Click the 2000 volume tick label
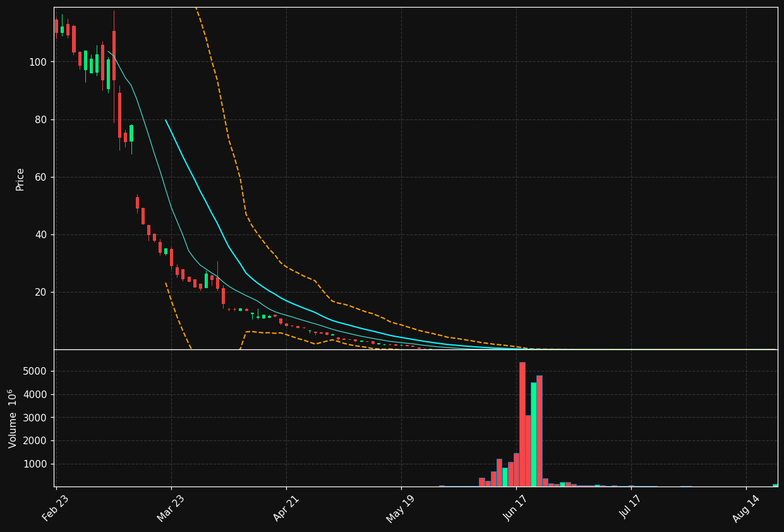Screen dimensions: 784x532 (36, 440)
